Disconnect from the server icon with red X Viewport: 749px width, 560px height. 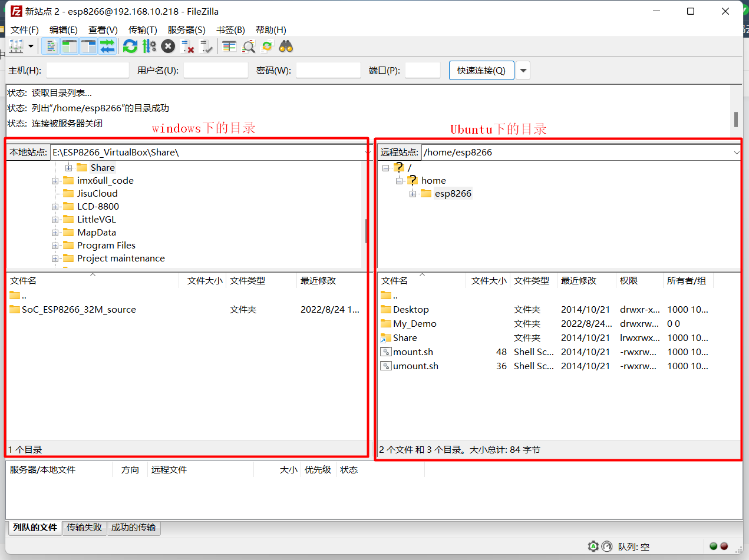tap(187, 47)
